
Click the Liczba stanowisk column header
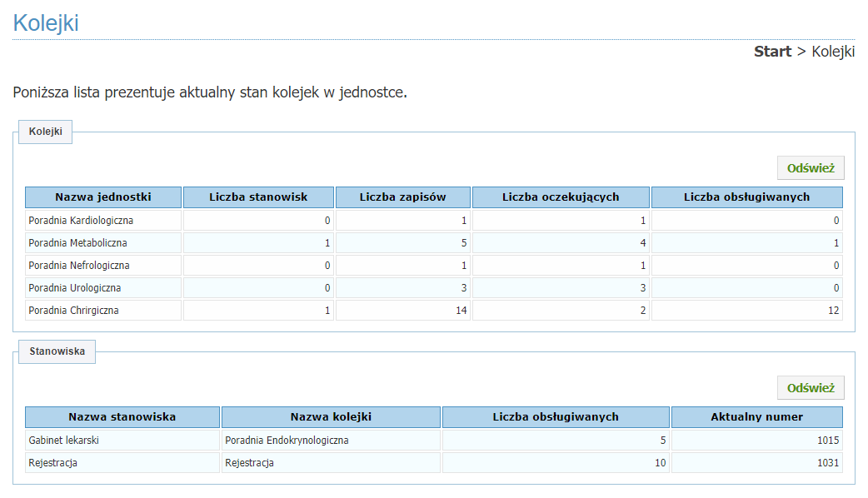click(258, 197)
